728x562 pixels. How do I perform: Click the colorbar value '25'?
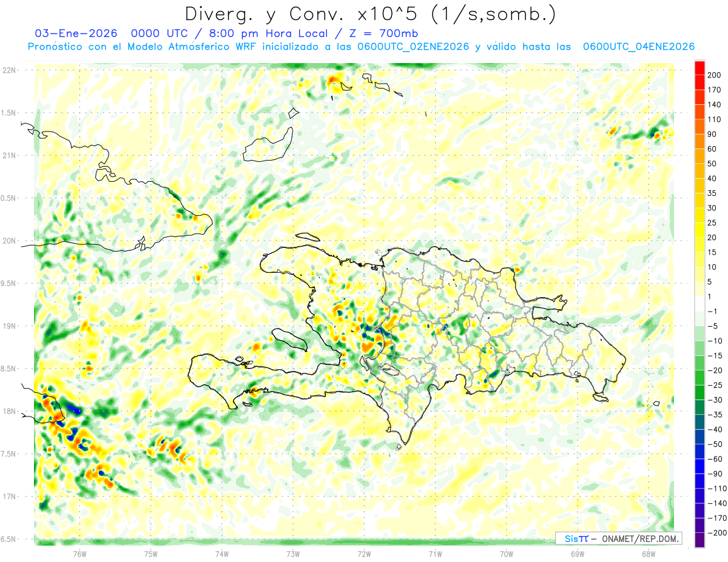[712, 222]
